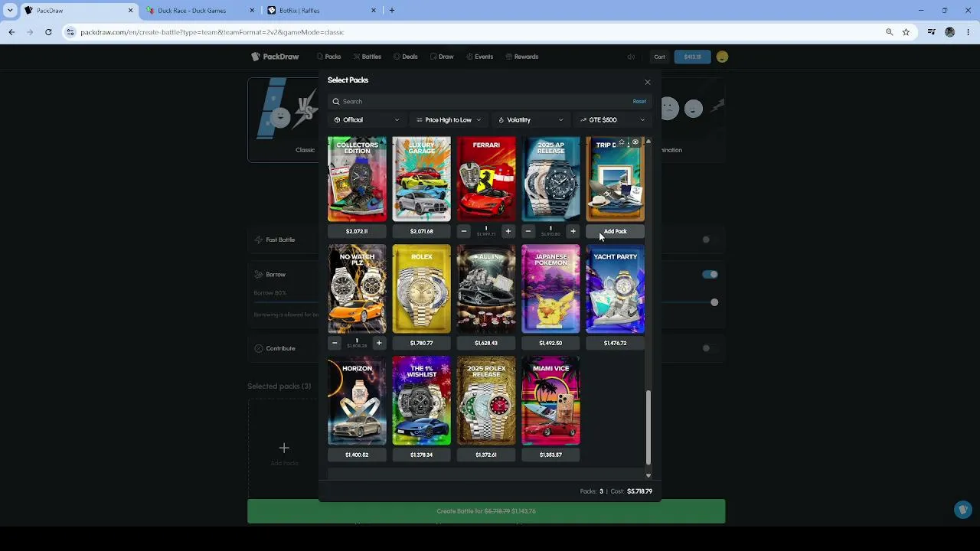Click Create Battle green button
The image size is (980, 551).
pyautogui.click(x=486, y=511)
